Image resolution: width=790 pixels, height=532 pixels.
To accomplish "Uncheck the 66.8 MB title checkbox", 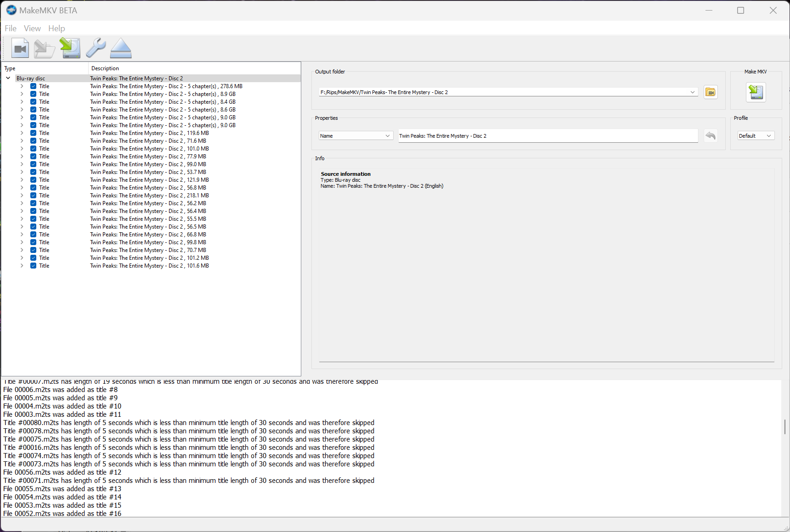I will coord(34,235).
